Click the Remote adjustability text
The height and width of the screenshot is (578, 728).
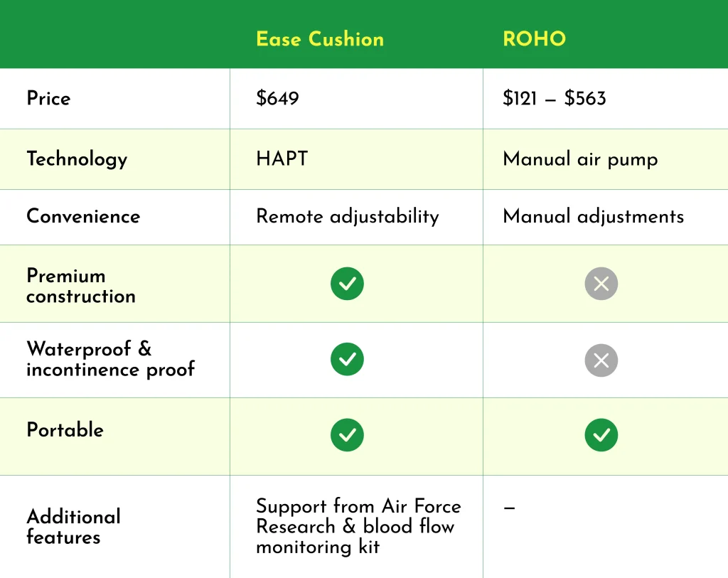coord(347,216)
